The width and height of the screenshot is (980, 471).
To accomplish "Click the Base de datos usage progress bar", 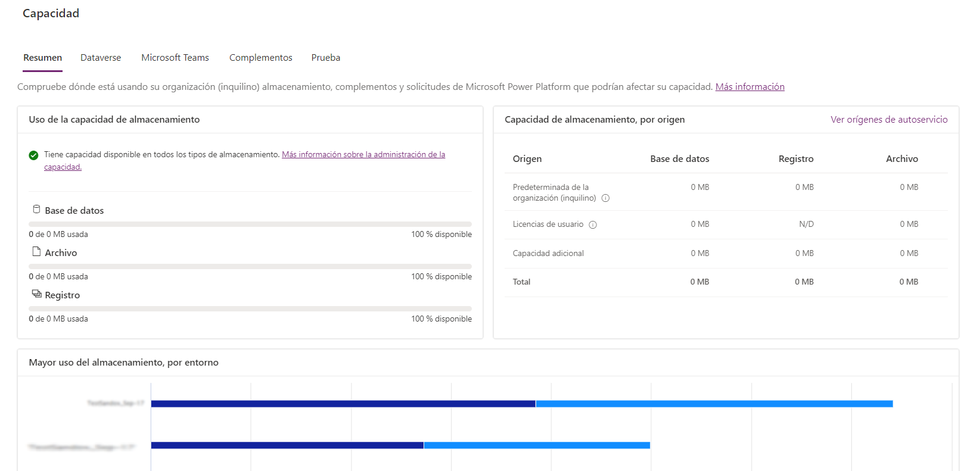I will tap(250, 224).
